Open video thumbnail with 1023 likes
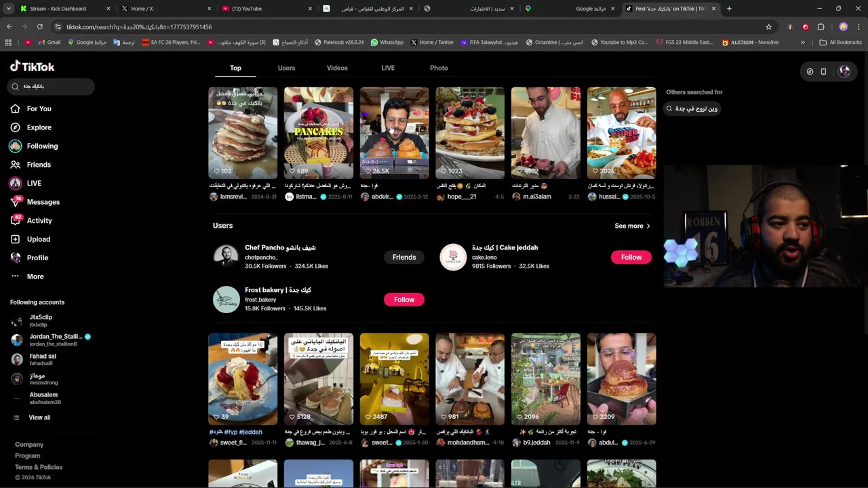 pyautogui.click(x=470, y=133)
